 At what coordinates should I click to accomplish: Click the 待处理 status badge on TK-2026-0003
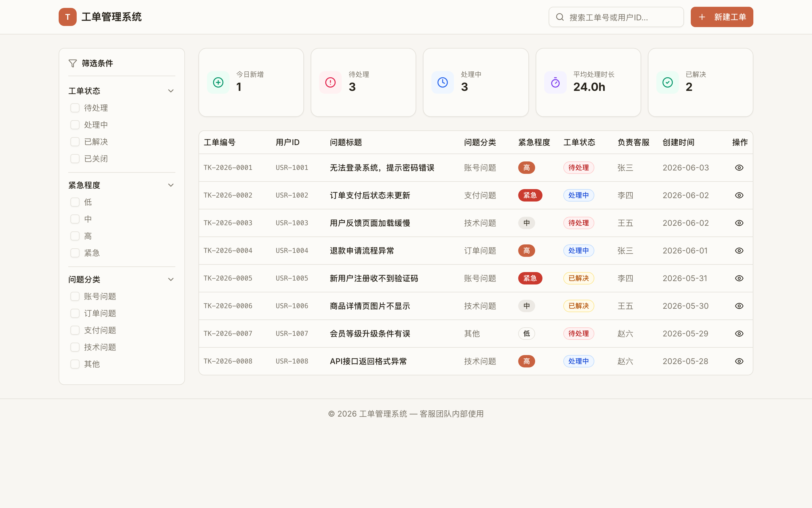(x=579, y=223)
